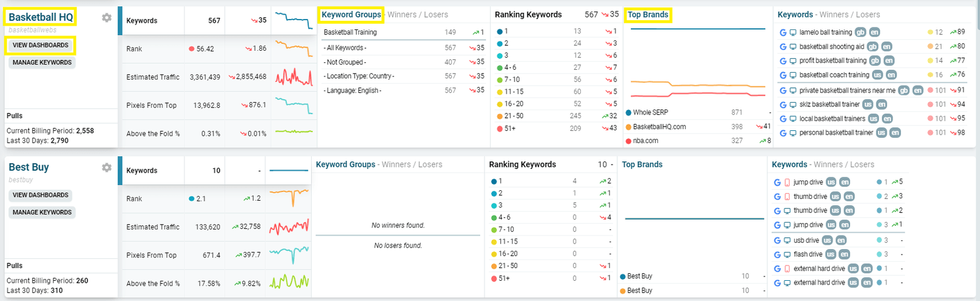
Task: Click MANAGE KEYWORDS under Best Buy
Action: 42,212
